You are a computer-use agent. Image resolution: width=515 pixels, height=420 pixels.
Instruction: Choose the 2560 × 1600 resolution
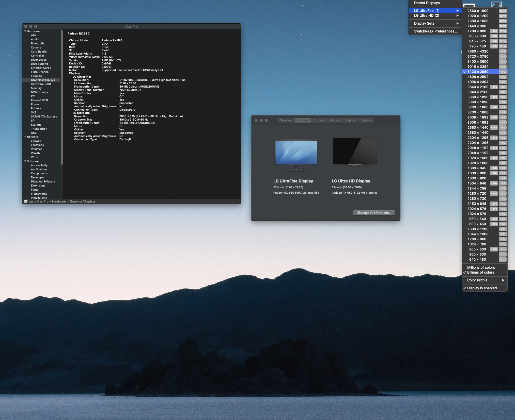point(485,11)
